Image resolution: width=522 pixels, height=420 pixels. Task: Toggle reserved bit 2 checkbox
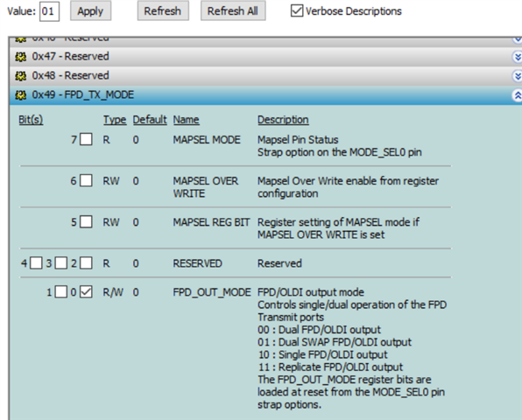click(x=86, y=263)
